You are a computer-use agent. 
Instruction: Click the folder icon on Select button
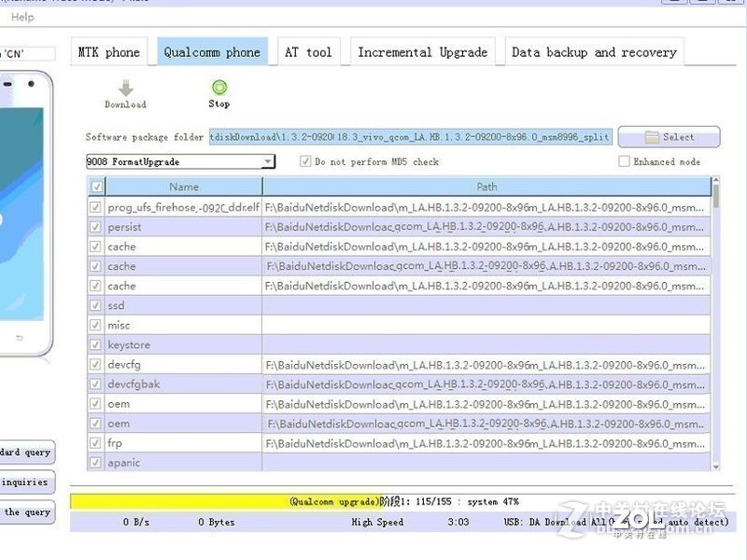[x=652, y=137]
